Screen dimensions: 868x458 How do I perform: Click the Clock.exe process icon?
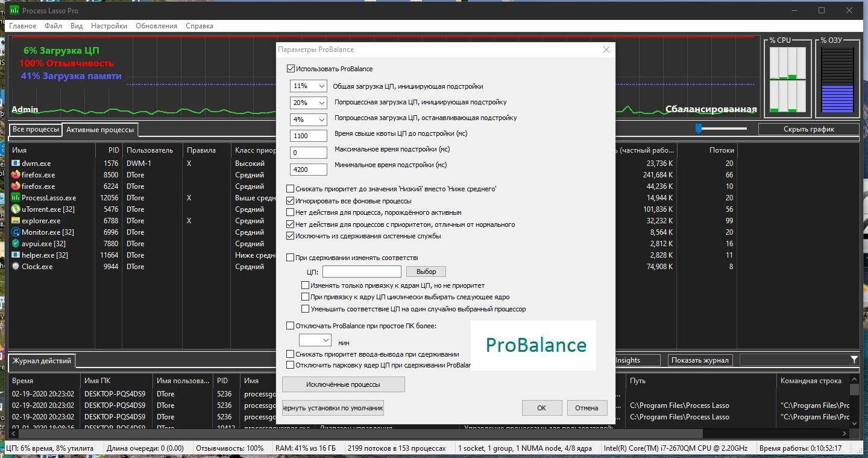tap(16, 266)
